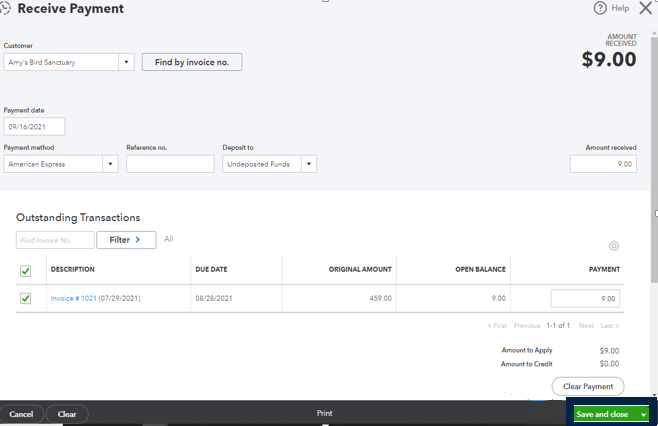Expand the Save and close arrow menu

tap(643, 415)
